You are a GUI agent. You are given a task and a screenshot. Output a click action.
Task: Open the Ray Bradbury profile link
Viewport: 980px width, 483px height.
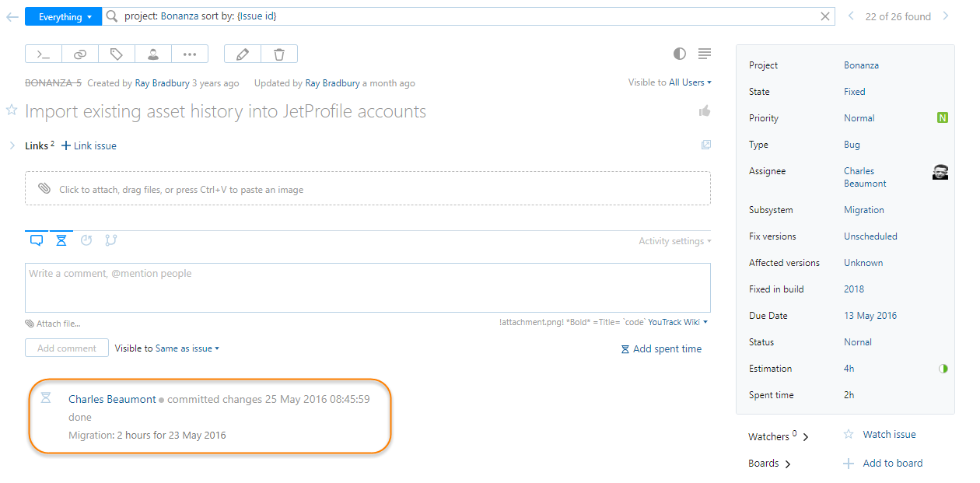tap(163, 82)
